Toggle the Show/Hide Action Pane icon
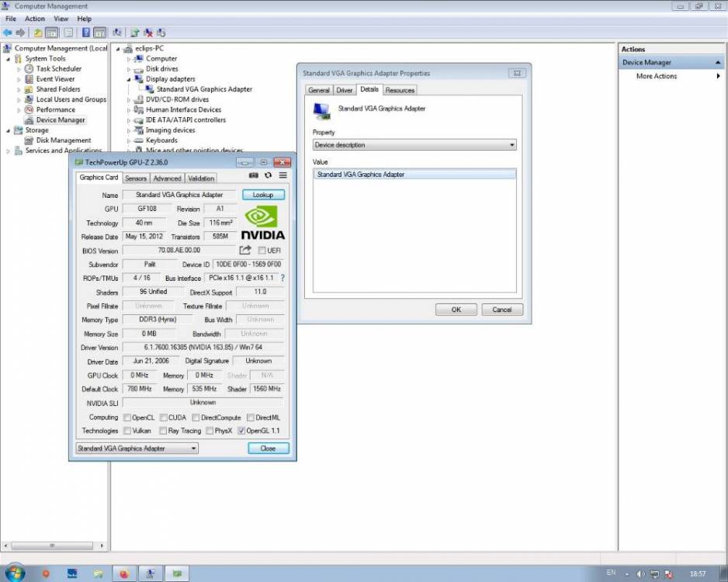728x582 pixels. pyautogui.click(x=100, y=33)
